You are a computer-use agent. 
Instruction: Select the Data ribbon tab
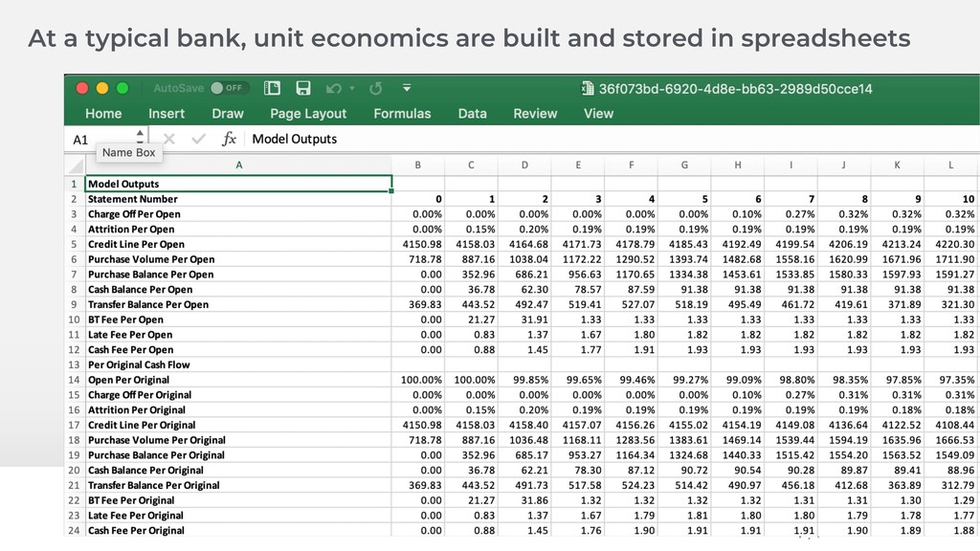(472, 113)
